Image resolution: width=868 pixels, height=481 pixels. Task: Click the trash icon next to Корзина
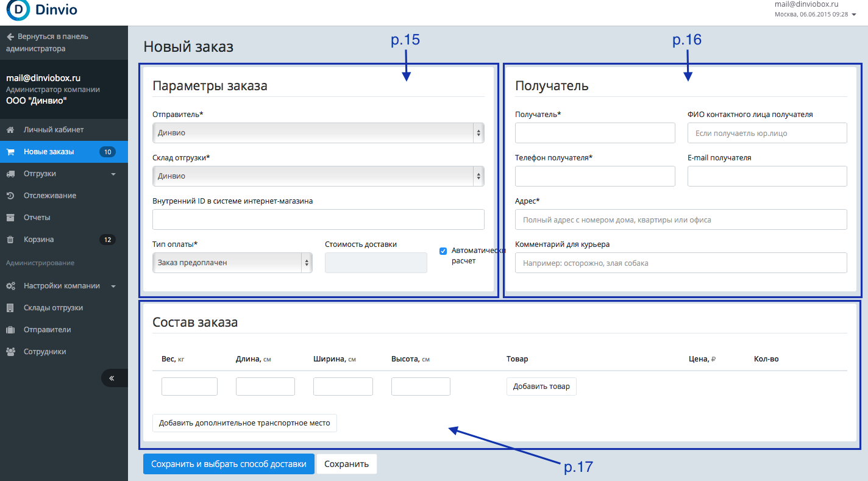tap(10, 240)
